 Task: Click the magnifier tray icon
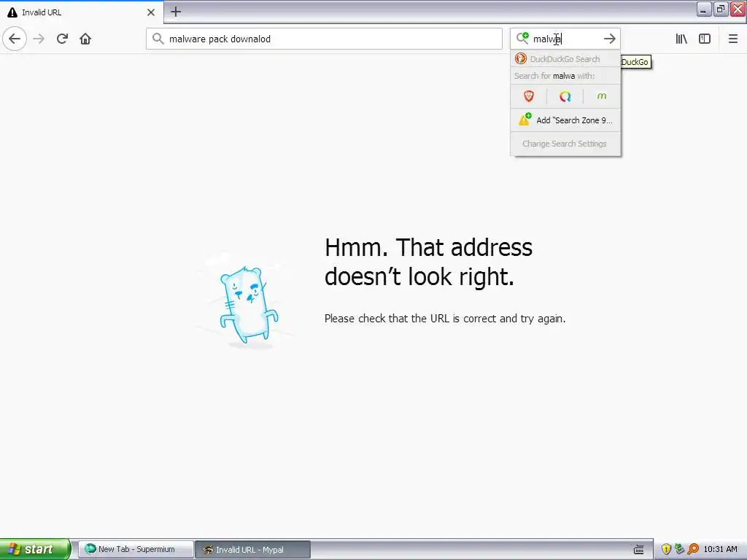693,549
